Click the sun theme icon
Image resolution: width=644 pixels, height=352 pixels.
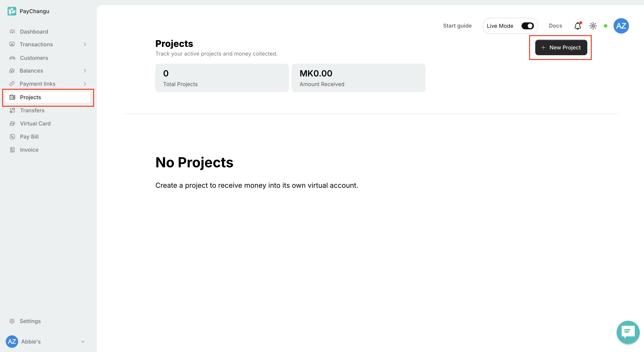click(593, 26)
